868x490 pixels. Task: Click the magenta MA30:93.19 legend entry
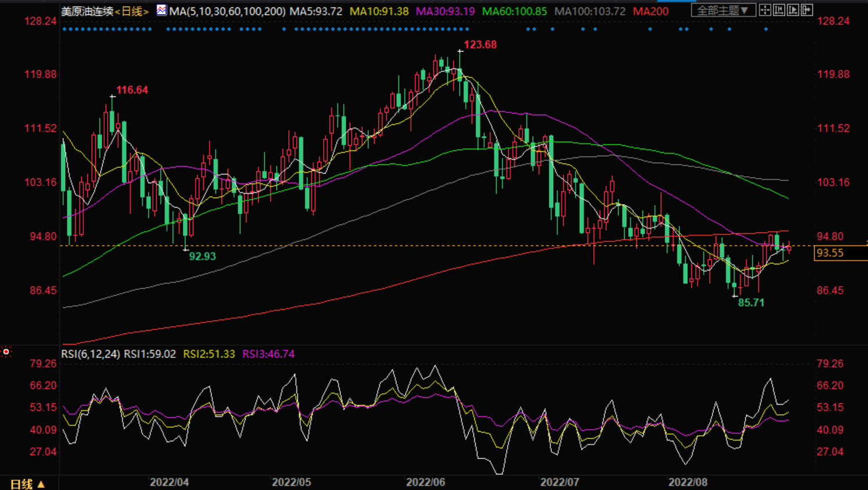click(445, 12)
